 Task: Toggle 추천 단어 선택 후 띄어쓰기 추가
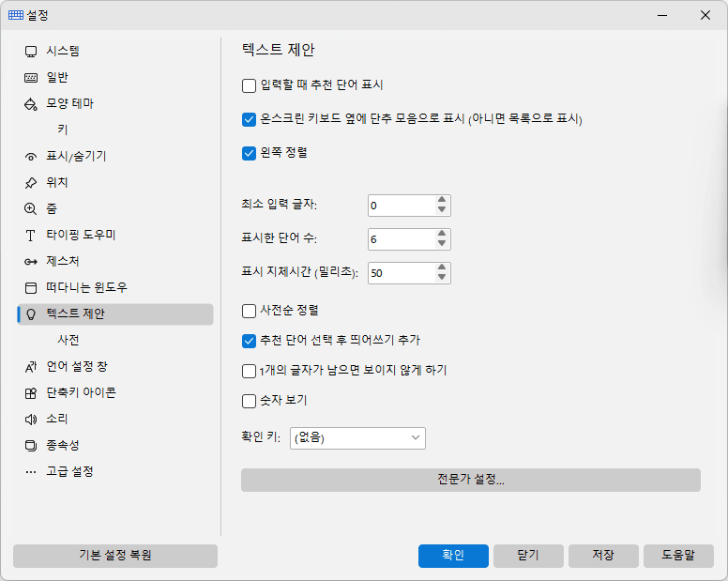249,341
